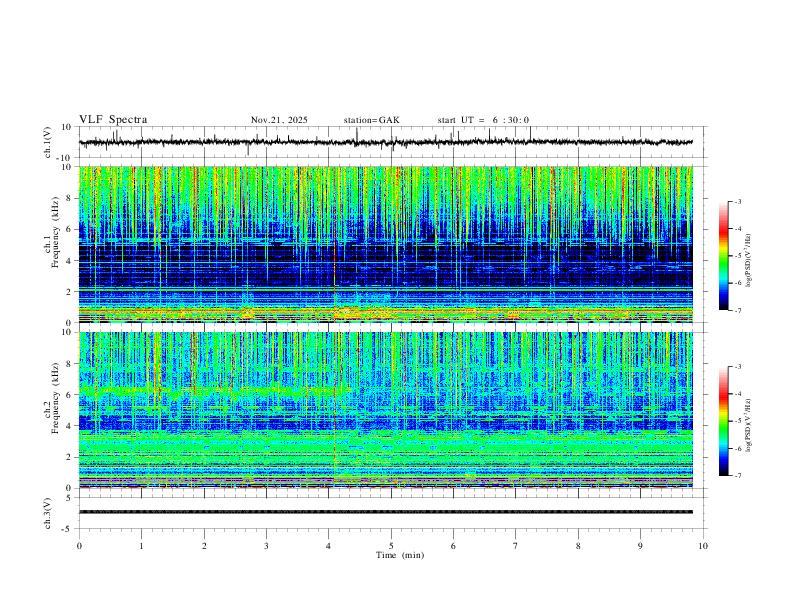Image resolution: width=792 pixels, height=612 pixels.
Task: Click the ch.1 spectrogram panel
Action: 386,244
